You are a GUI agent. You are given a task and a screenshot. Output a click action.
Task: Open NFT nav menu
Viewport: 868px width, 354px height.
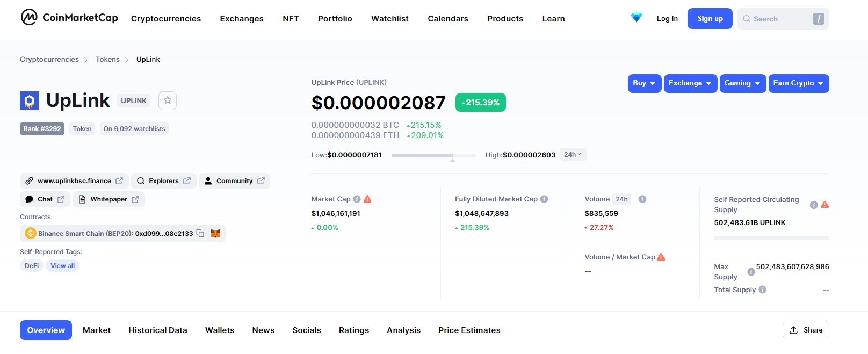coord(291,19)
